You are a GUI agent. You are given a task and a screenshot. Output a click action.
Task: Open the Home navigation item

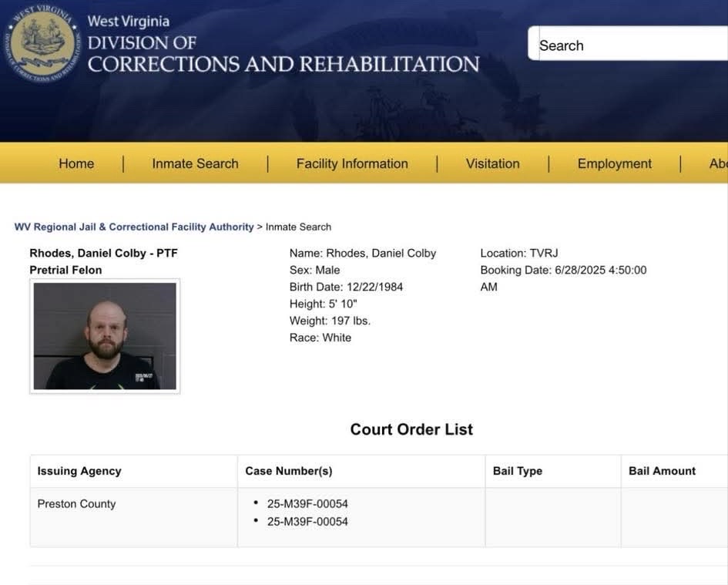[76, 163]
